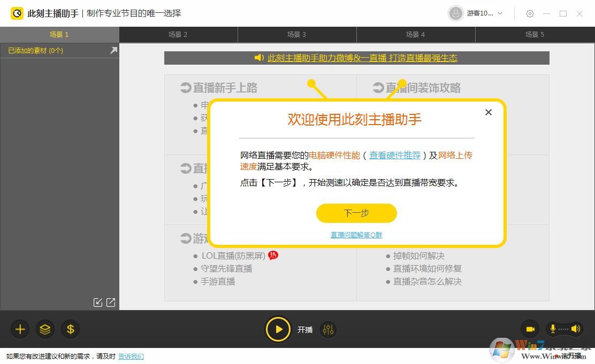Viewport: 595px width, 364px height.
Task: Open the settings gear in the title bar
Action: coord(530,13)
